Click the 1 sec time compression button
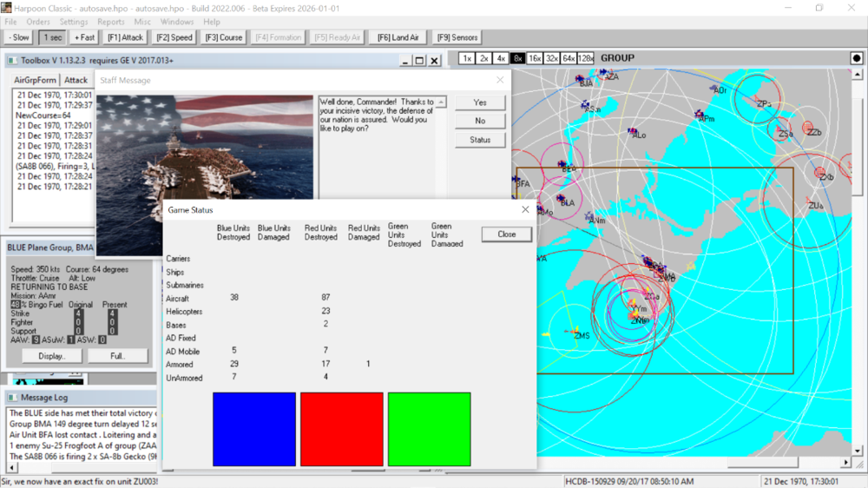The image size is (868, 488). tap(53, 37)
